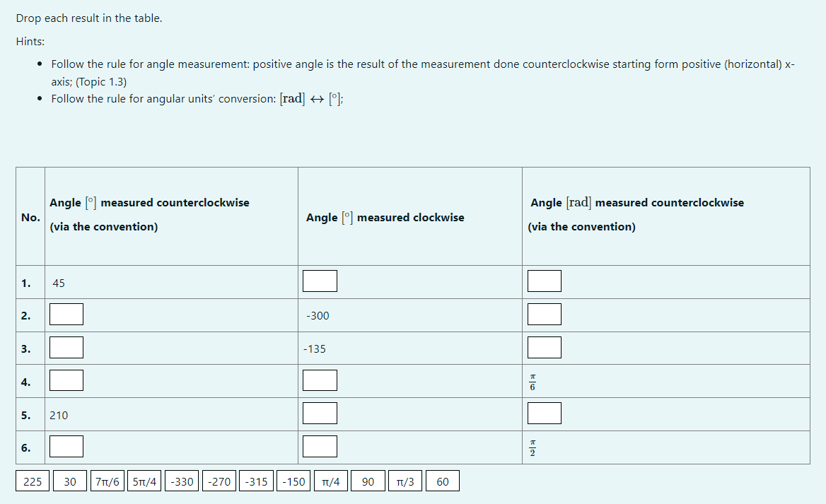Select the -330 answer tile
826x504 pixels.
coord(182,481)
